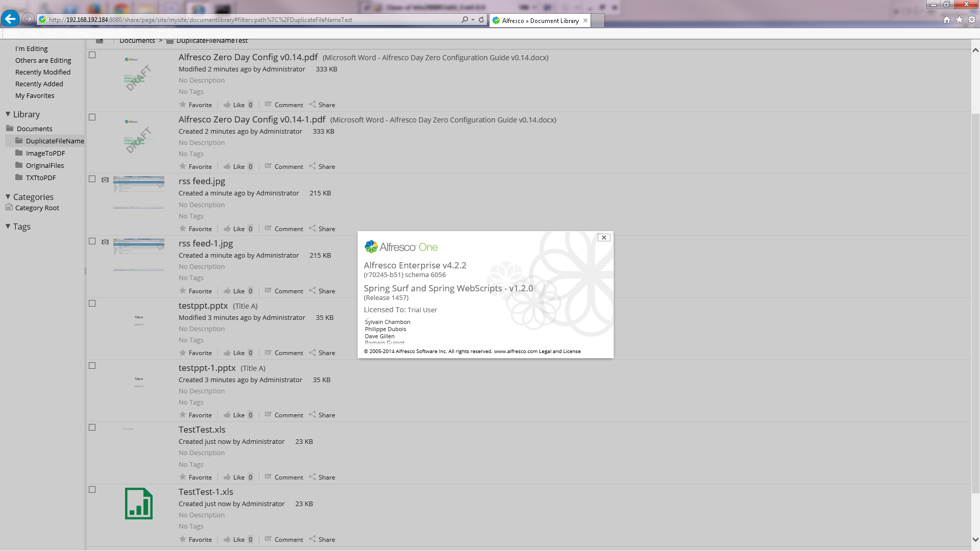Click thumbnail of rss feed.jpg
The width and height of the screenshot is (980, 551).
tap(139, 192)
